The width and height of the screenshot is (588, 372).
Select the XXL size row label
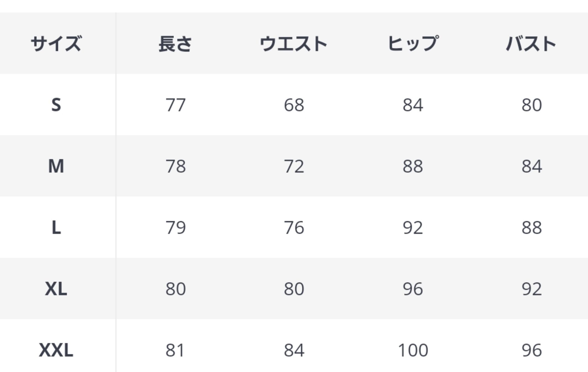(56, 350)
